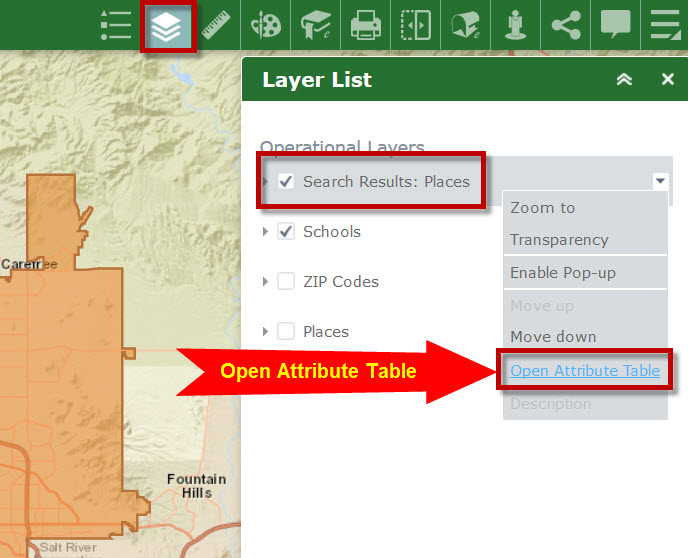The image size is (688, 558).
Task: Click Fountain Hills label on map
Action: pos(197,486)
